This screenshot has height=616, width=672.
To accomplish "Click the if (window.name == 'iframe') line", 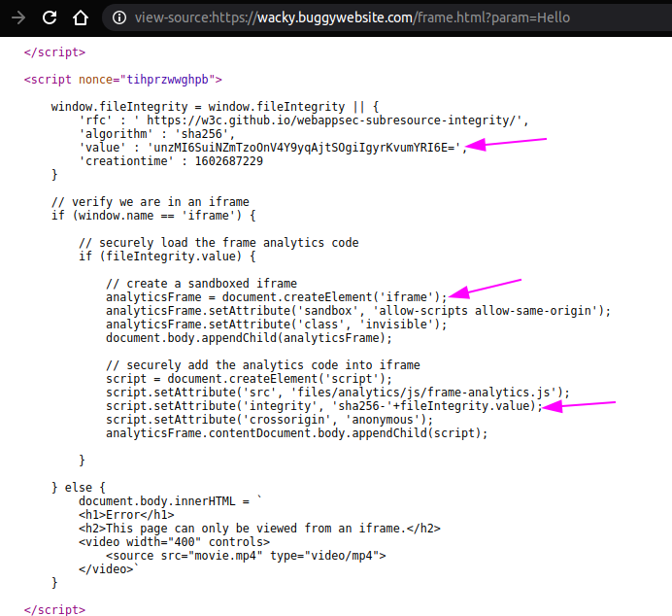I will 153,216.
